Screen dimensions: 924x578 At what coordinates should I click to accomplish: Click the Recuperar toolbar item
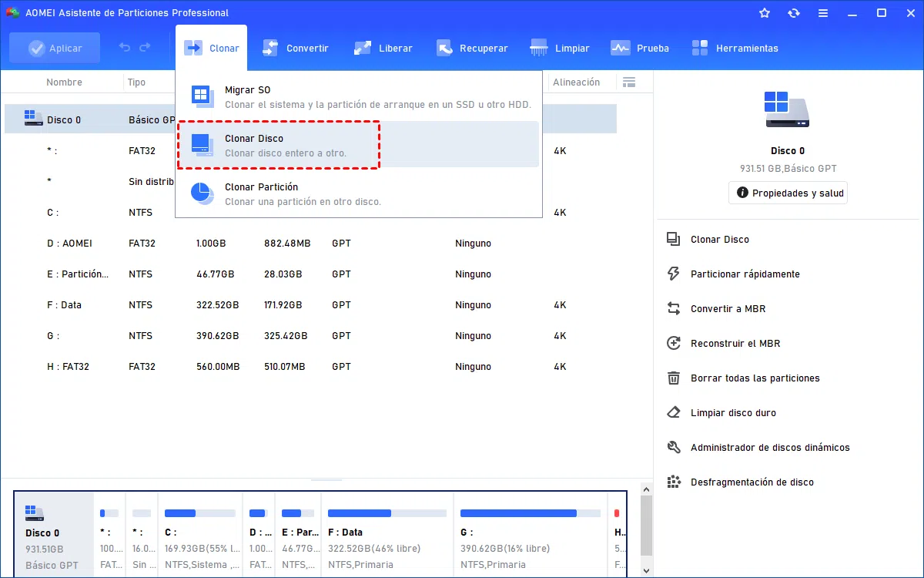click(x=473, y=48)
